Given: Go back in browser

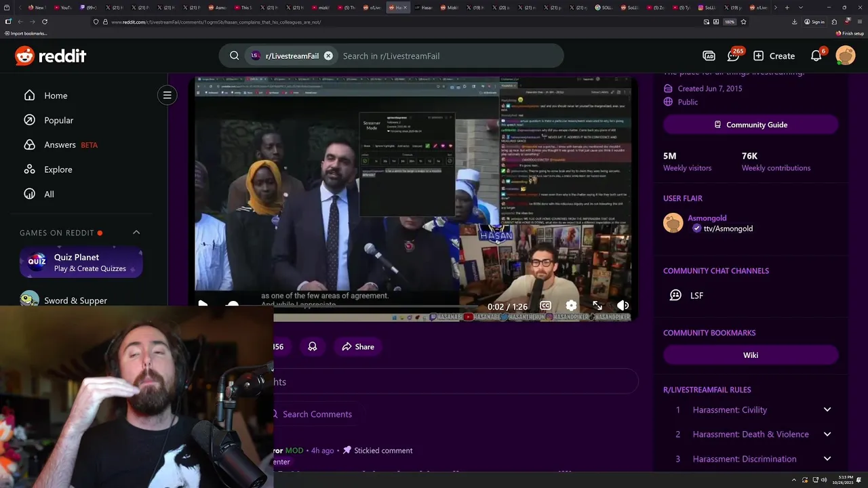Looking at the screenshot, I should tap(20, 22).
